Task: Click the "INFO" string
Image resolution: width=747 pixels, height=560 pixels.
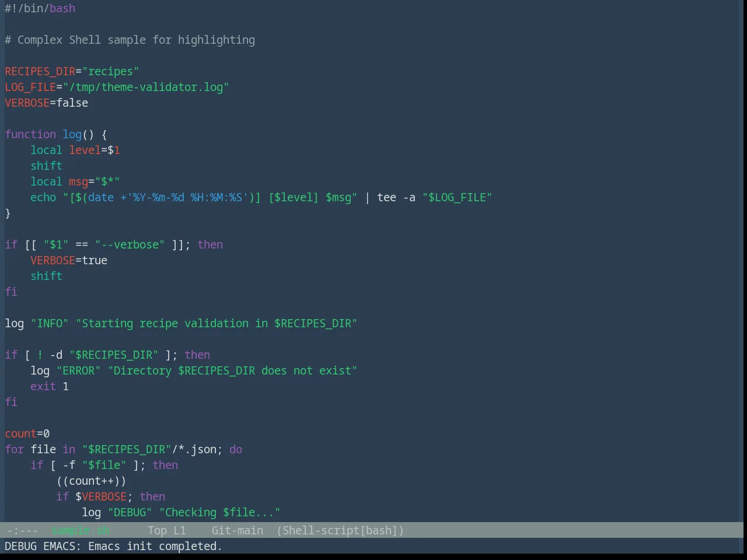Action: pos(50,323)
